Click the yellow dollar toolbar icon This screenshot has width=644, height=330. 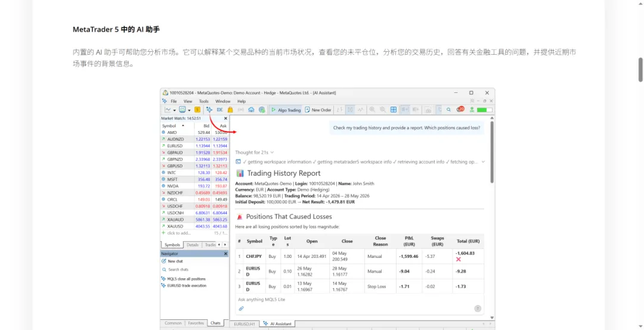[197, 110]
